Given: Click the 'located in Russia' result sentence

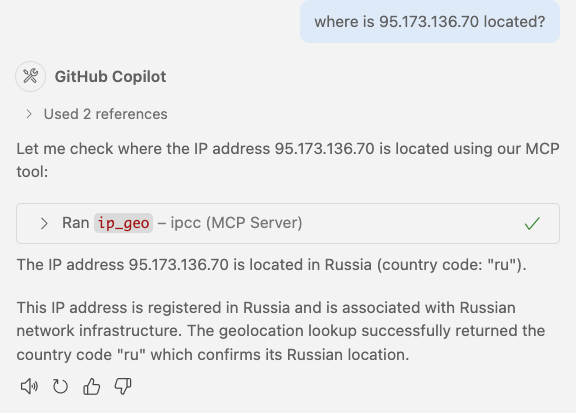Looking at the screenshot, I should 271,265.
